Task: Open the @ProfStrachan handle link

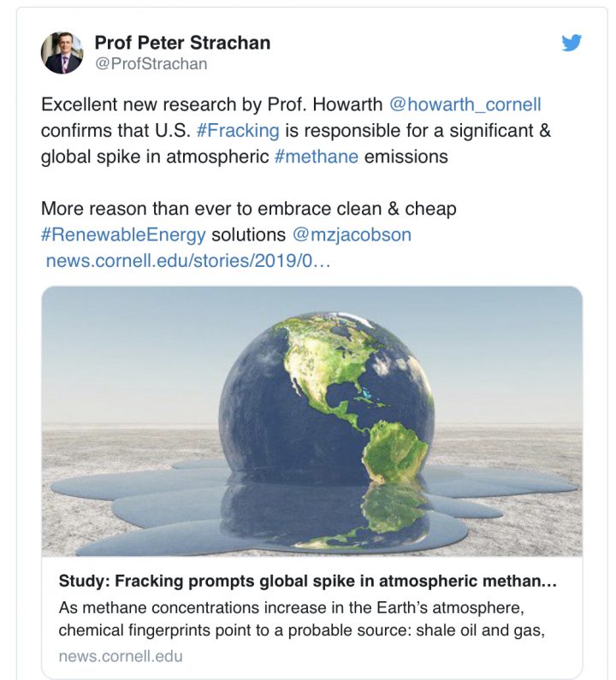Action: [151, 64]
